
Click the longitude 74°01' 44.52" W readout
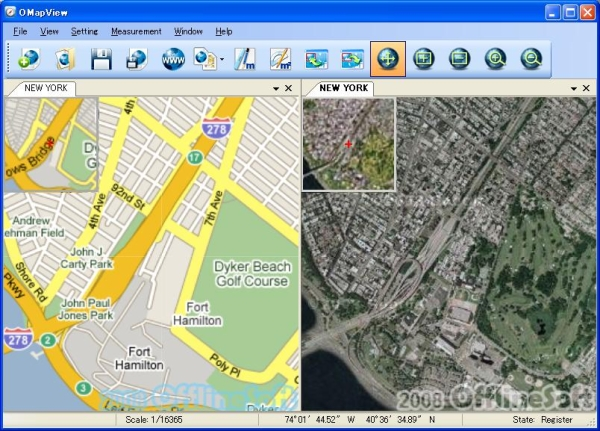pos(320,420)
